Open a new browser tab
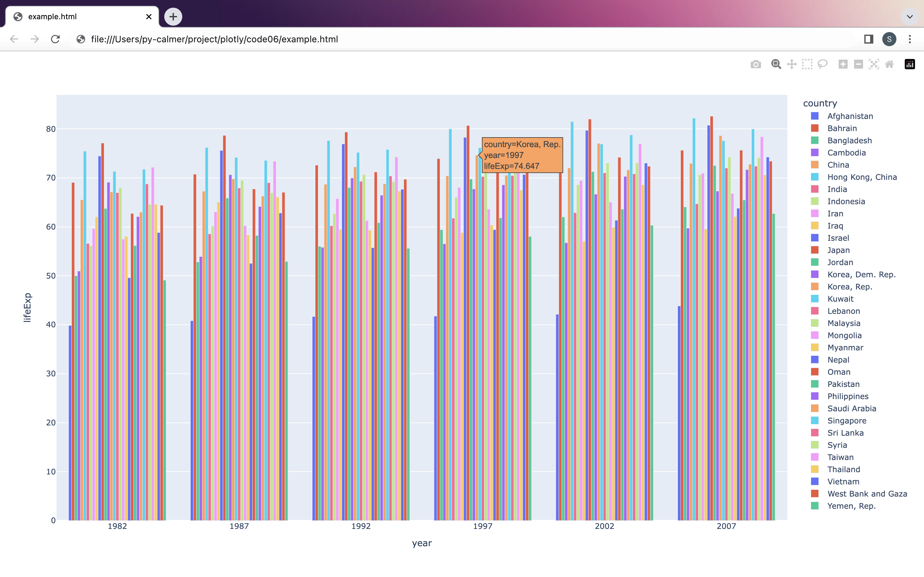The image size is (924, 577). (x=173, y=17)
